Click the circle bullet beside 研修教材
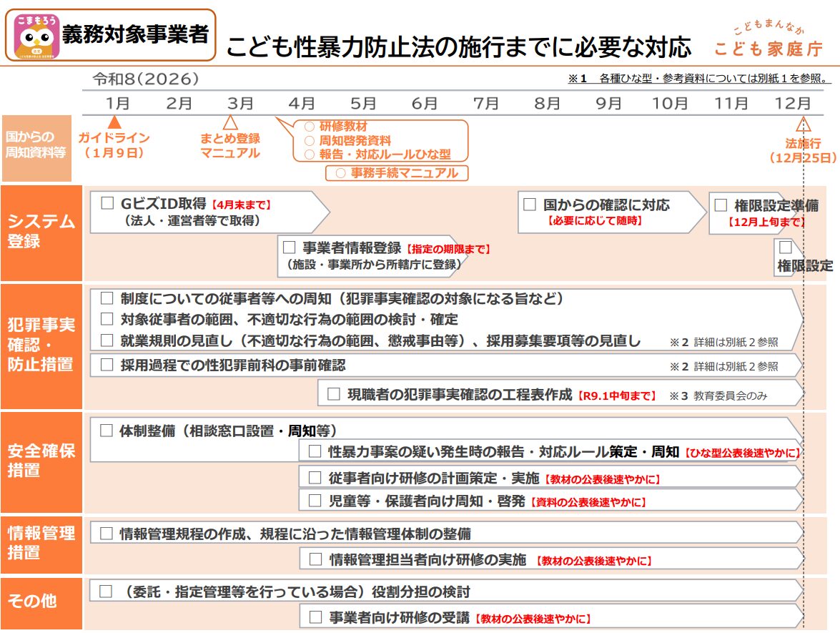The image size is (840, 633). pyautogui.click(x=309, y=127)
